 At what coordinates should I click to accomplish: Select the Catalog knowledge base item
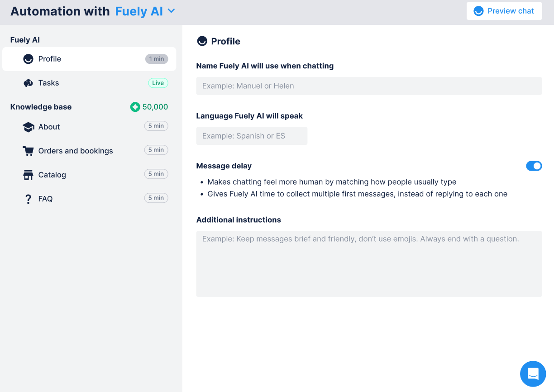52,175
